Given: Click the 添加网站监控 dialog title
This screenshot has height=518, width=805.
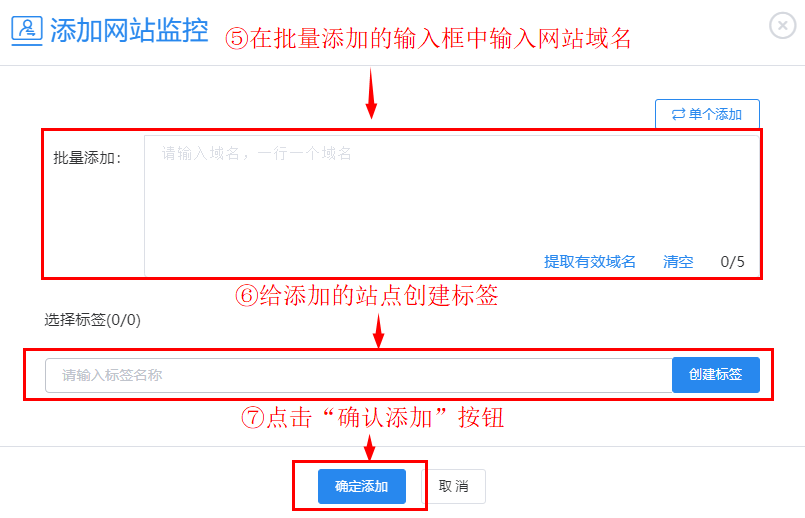Looking at the screenshot, I should click(129, 30).
